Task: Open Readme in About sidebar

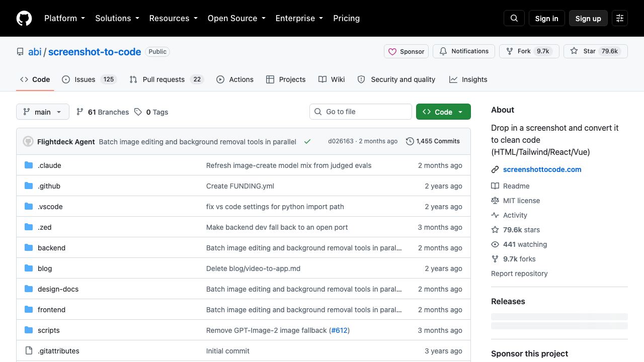Action: 510,186
